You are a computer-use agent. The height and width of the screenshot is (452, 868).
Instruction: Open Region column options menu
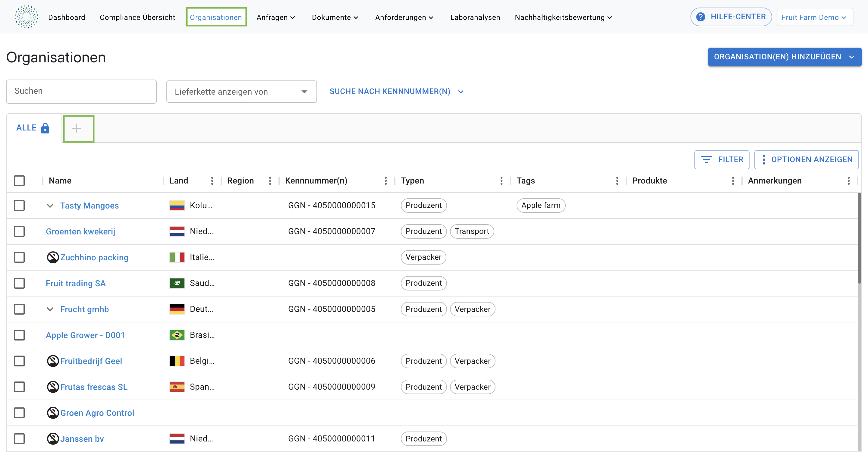(270, 181)
